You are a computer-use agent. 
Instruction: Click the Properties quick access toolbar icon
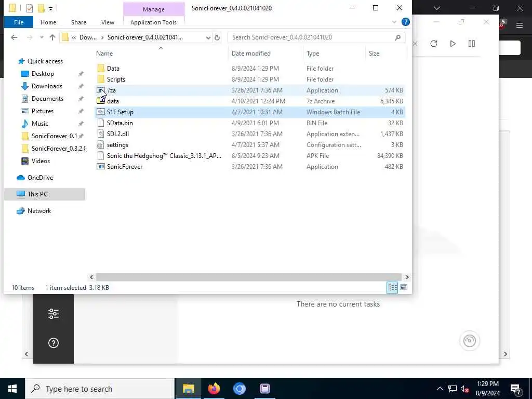click(x=30, y=8)
